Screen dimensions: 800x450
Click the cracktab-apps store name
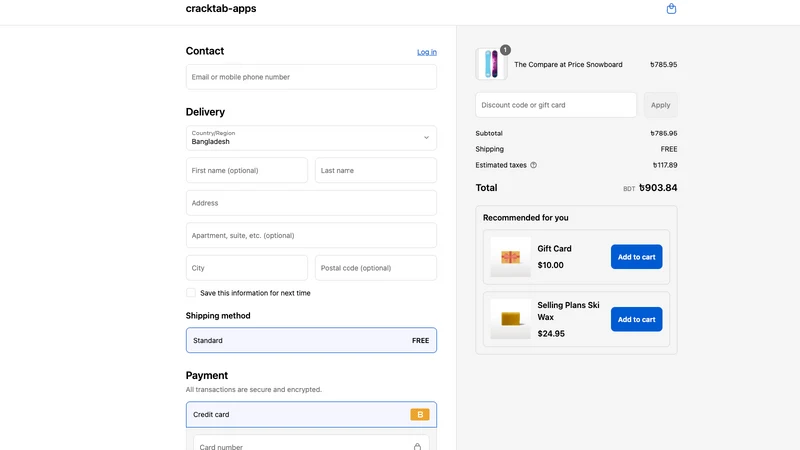point(221,9)
